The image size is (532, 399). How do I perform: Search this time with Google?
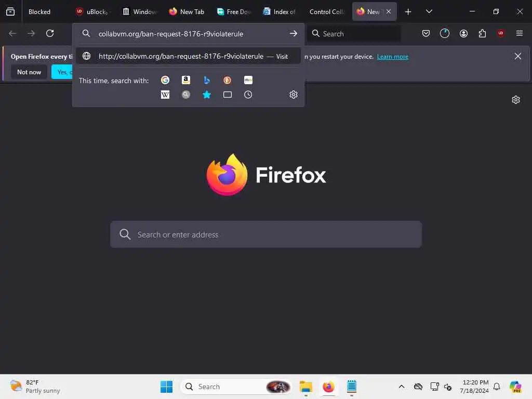point(165,80)
